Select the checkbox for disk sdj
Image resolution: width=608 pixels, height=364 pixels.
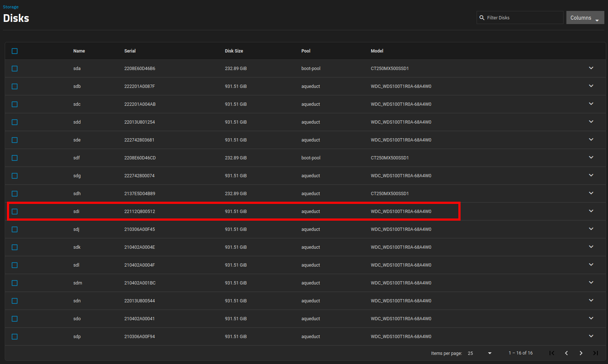(15, 229)
